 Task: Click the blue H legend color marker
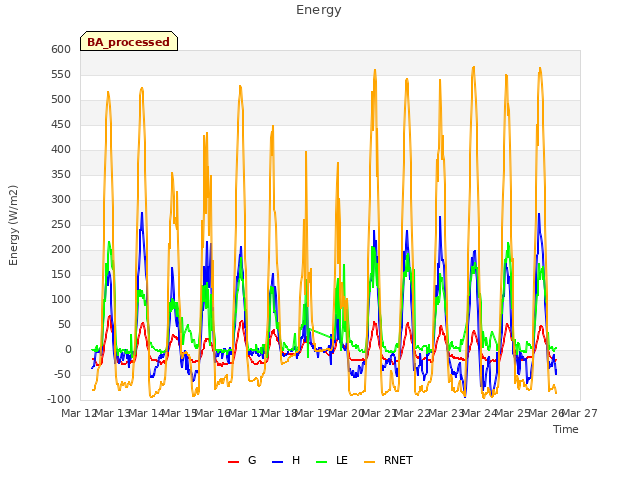pos(277,462)
